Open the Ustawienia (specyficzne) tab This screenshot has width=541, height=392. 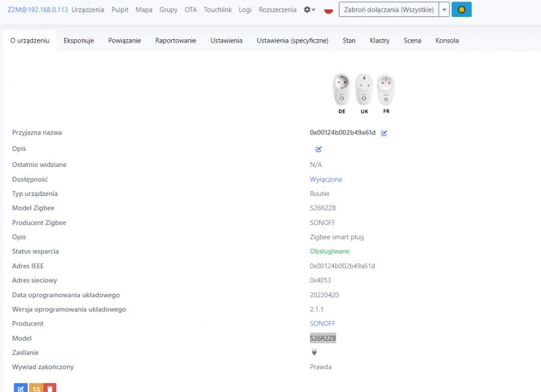coord(293,41)
